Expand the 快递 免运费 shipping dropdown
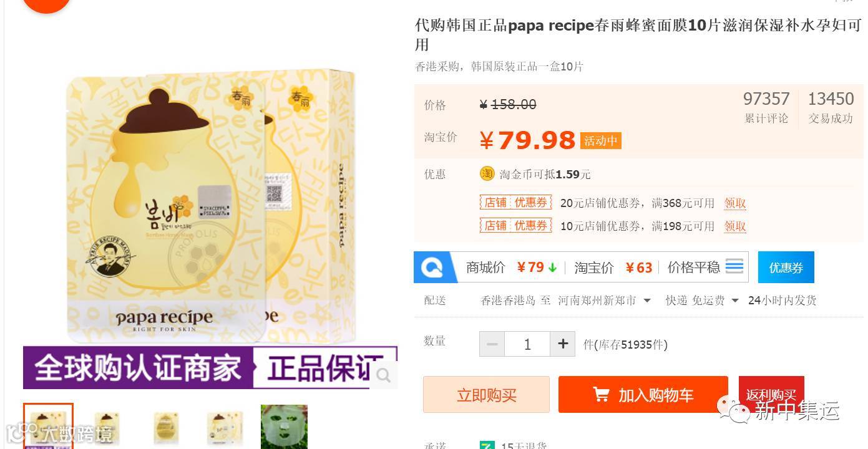This screenshot has width=868, height=449. (x=702, y=301)
